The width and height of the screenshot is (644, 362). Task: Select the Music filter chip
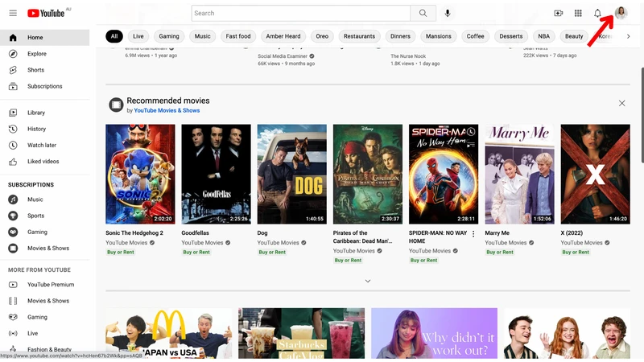pyautogui.click(x=203, y=36)
